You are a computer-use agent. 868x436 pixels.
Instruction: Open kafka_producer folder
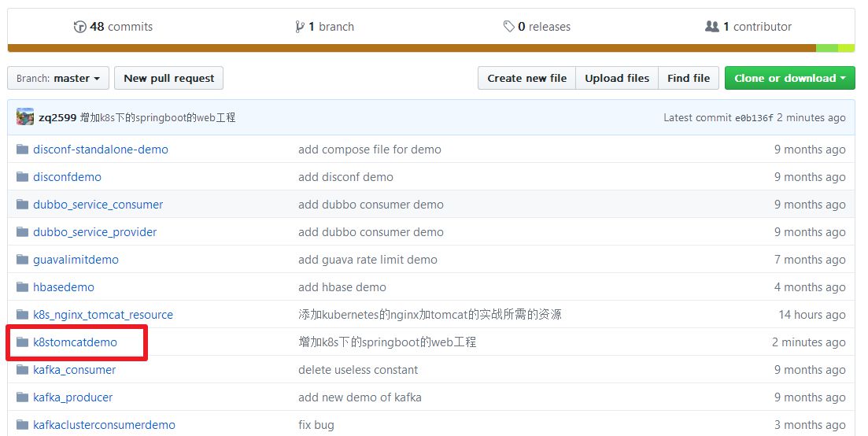point(72,397)
